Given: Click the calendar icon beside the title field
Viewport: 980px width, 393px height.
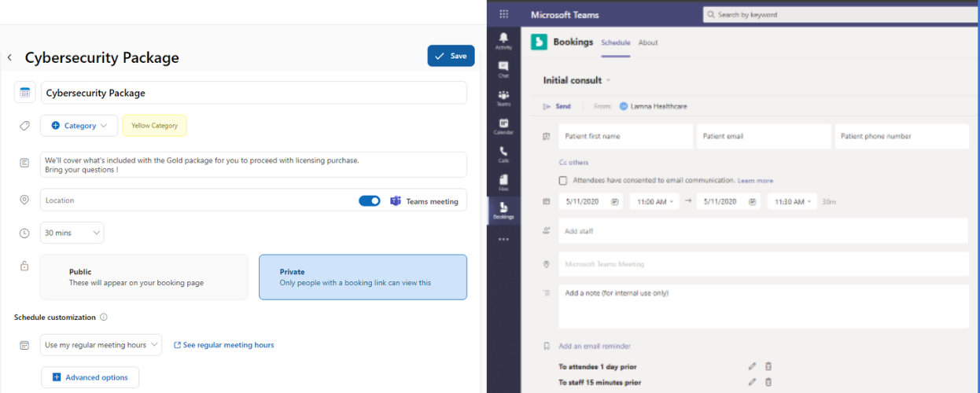Looking at the screenshot, I should 25,93.
